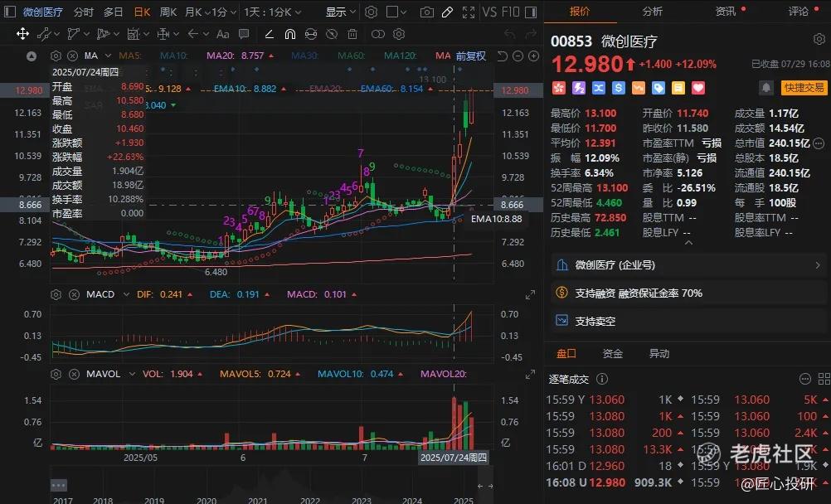
Task: Switch to 分时 intraday chart
Action: [84, 12]
